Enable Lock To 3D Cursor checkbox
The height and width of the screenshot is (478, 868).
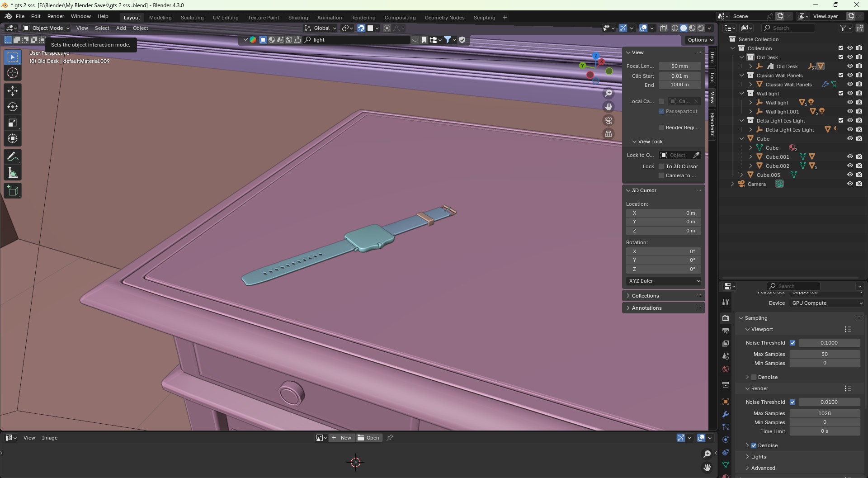coord(661,166)
